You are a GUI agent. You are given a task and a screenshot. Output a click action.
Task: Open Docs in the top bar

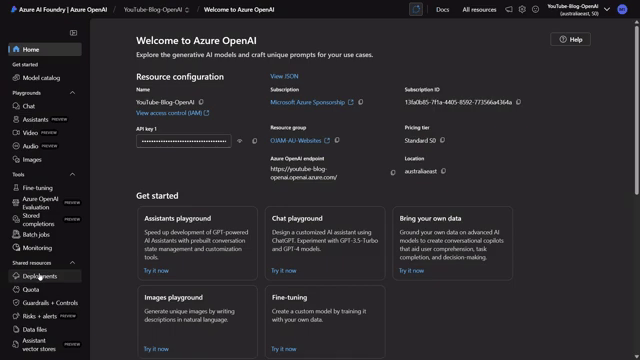(x=442, y=9)
